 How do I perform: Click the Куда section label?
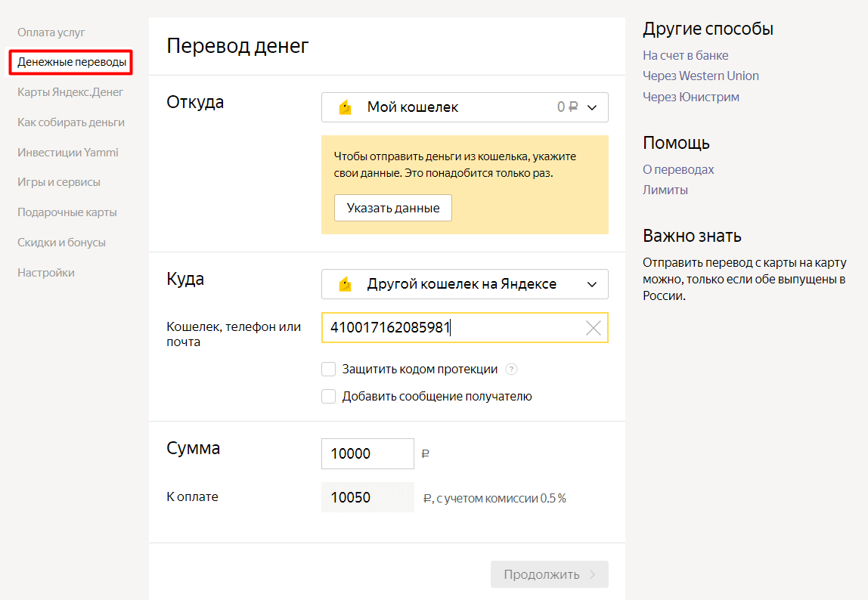point(185,279)
